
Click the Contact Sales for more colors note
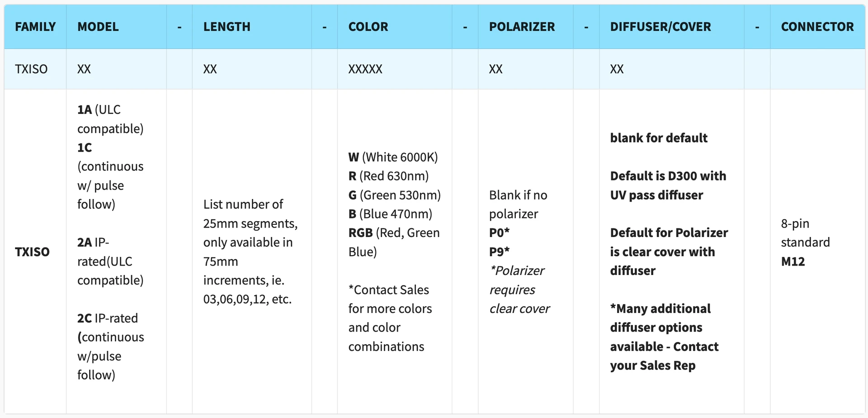point(390,318)
